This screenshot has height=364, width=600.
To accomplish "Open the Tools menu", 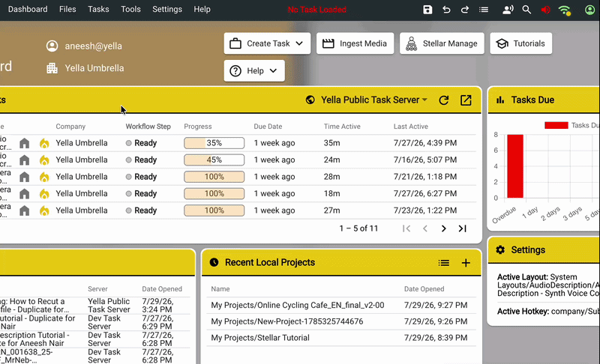I will (x=130, y=9).
